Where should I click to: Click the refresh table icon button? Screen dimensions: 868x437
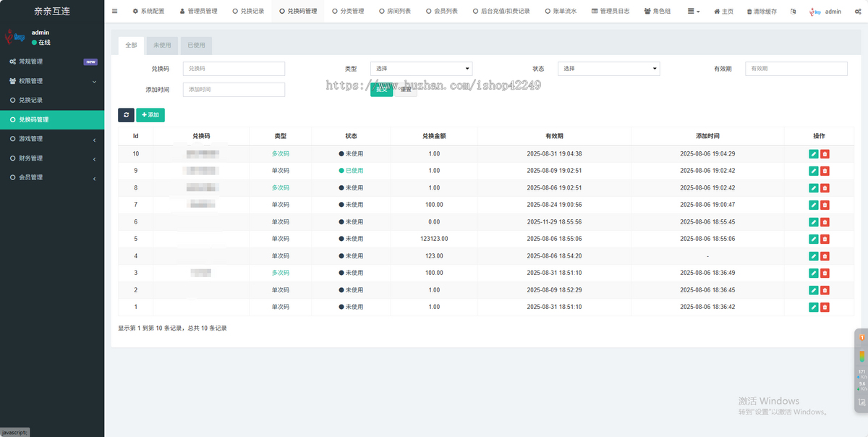click(126, 115)
